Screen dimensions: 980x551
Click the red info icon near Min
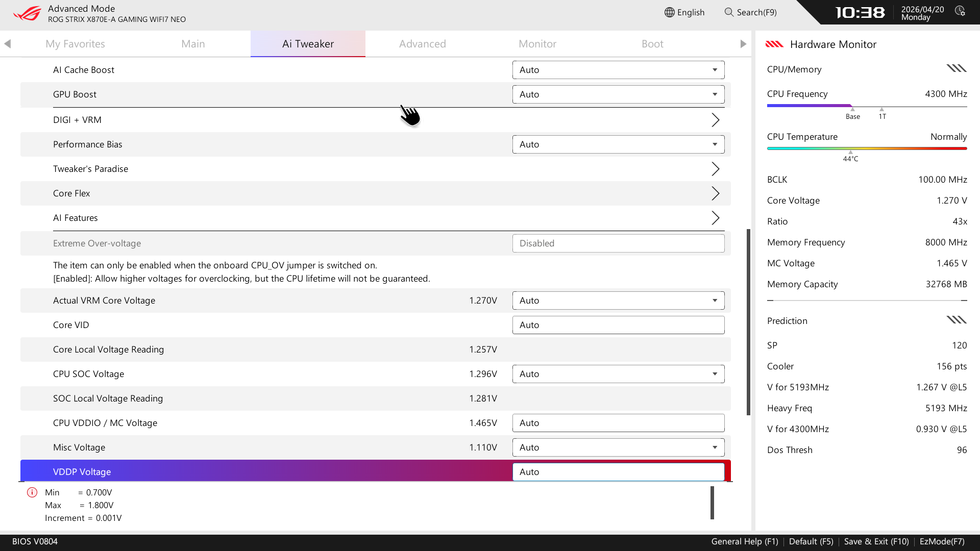32,492
